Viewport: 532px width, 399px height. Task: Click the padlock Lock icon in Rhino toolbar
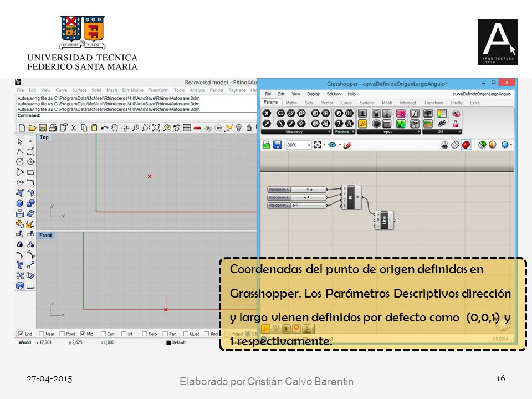point(249,128)
